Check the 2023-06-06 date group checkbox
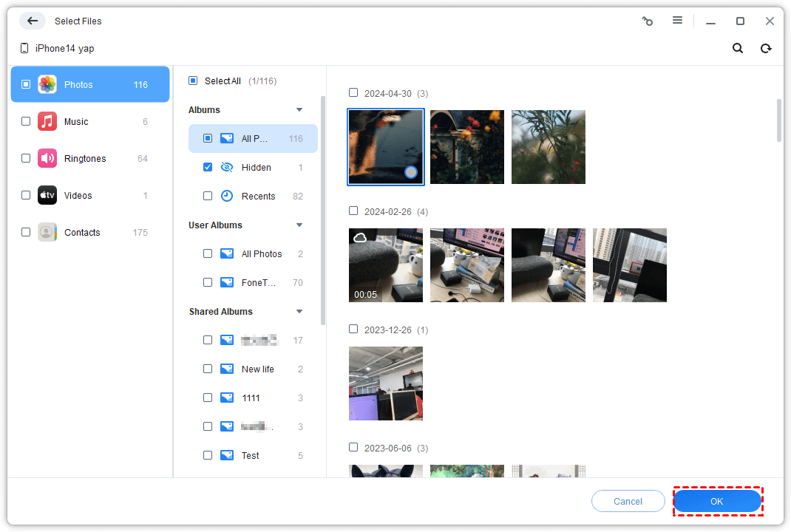The width and height of the screenshot is (791, 532). coord(353,447)
